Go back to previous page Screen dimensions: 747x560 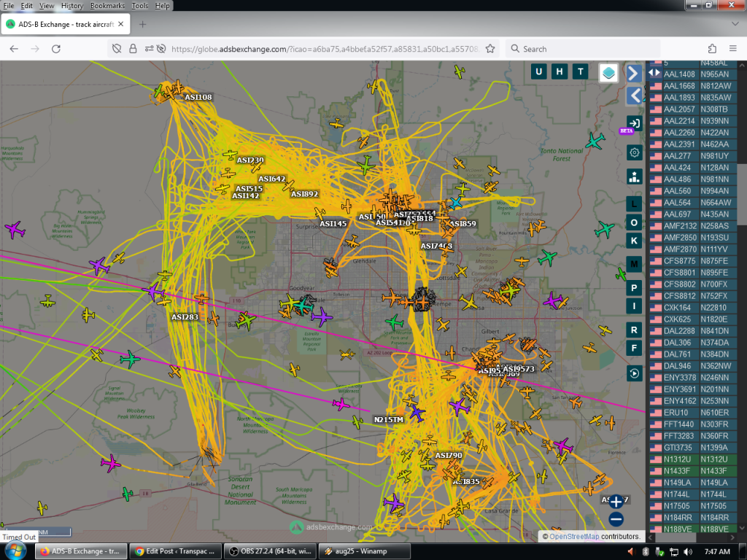pos(14,49)
